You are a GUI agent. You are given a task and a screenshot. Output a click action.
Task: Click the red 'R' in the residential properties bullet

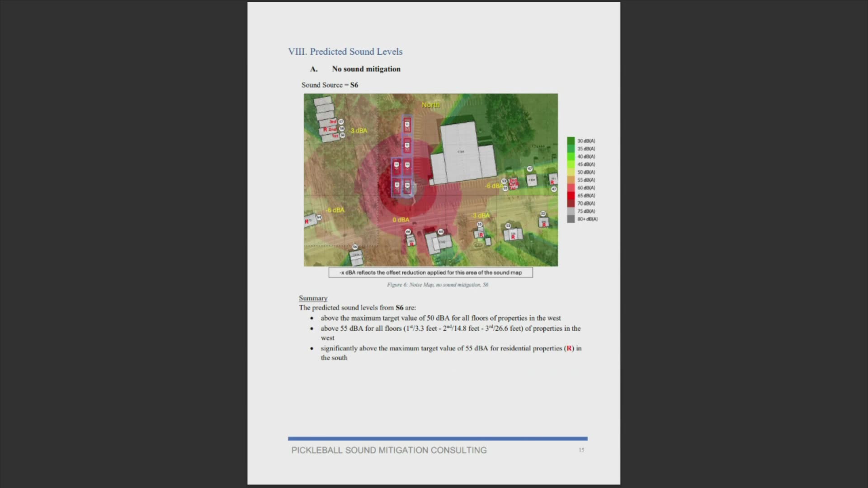(x=569, y=348)
